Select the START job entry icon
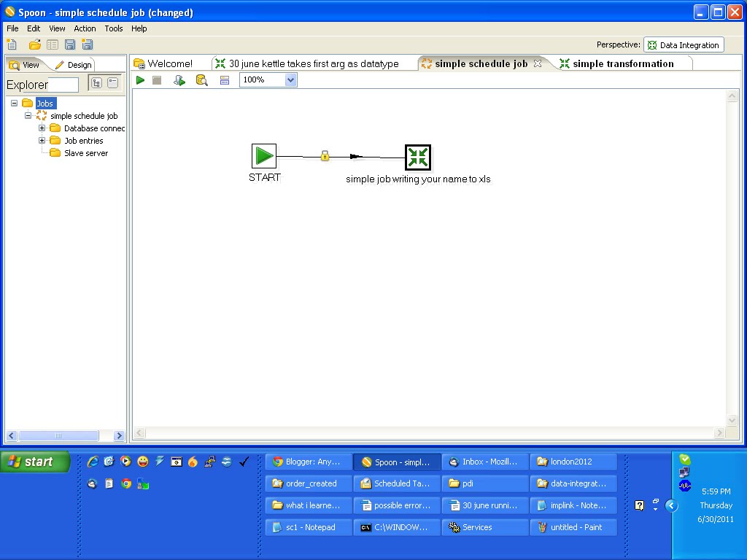Image resolution: width=747 pixels, height=560 pixels. pos(263,155)
